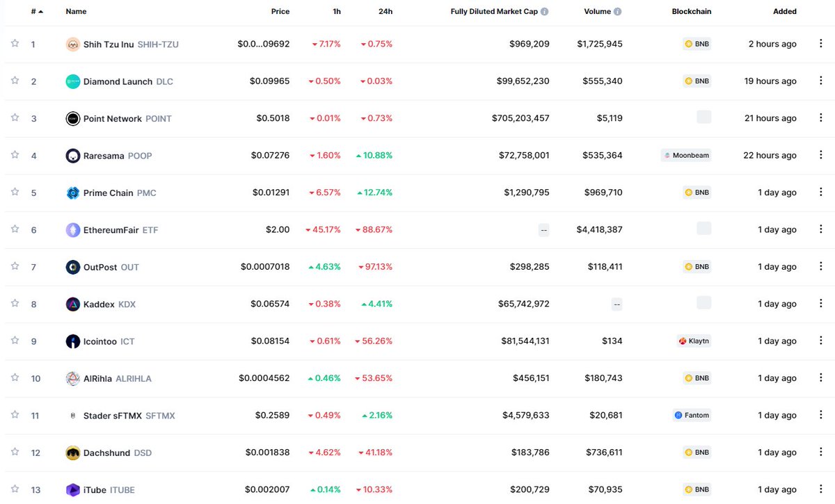Click the Kaddex coin logo
Screen dimensions: 835x504
tap(73, 304)
